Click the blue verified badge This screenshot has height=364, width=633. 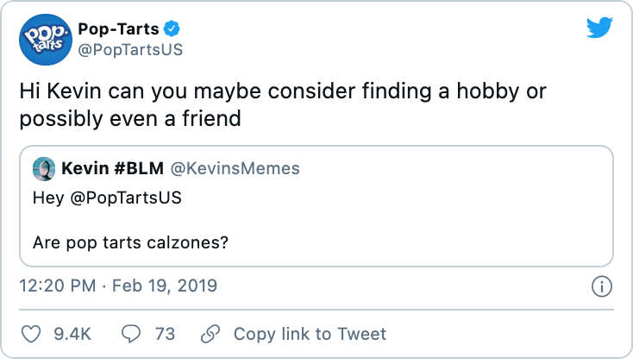[x=172, y=28]
